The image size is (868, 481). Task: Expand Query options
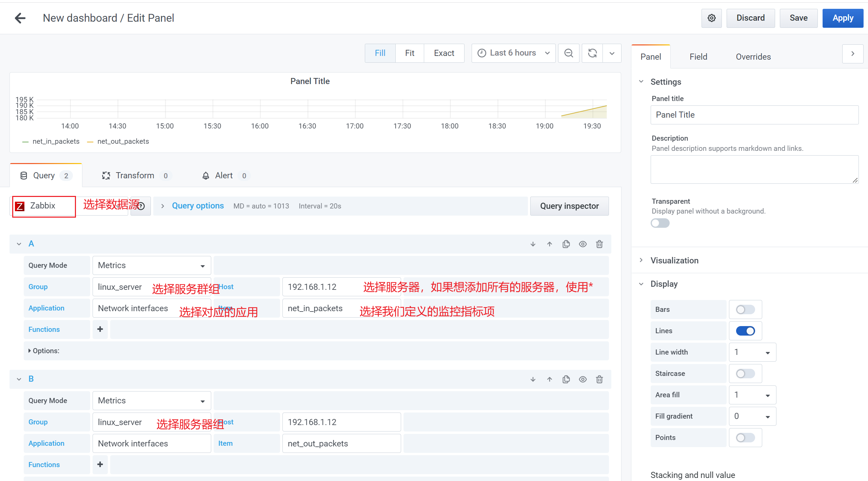198,206
